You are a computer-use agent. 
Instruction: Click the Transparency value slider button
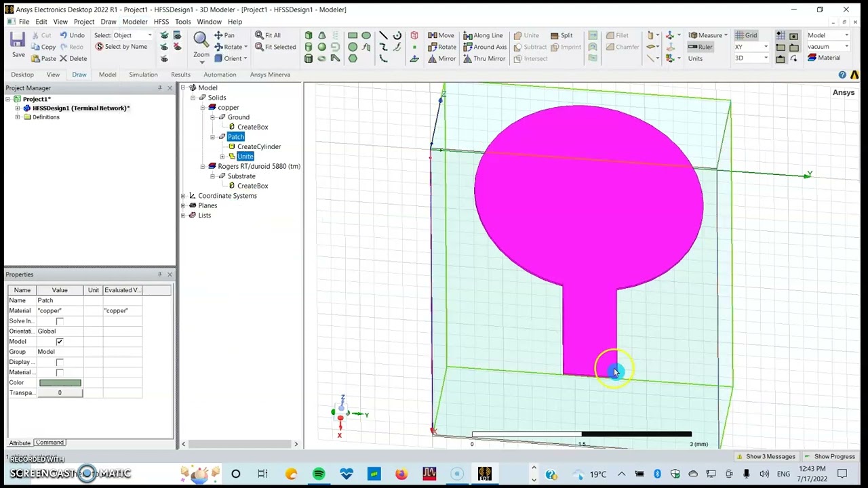tap(60, 393)
